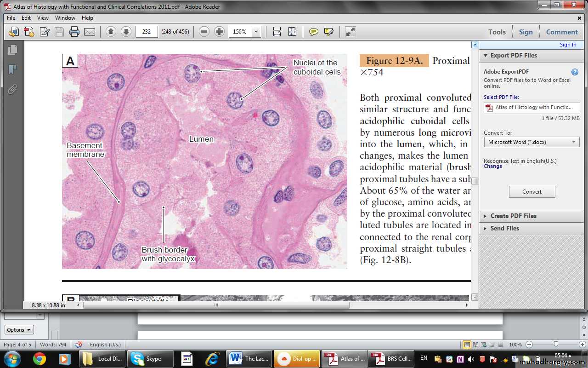
Task: Go to next page with down arrow
Action: coord(126,32)
